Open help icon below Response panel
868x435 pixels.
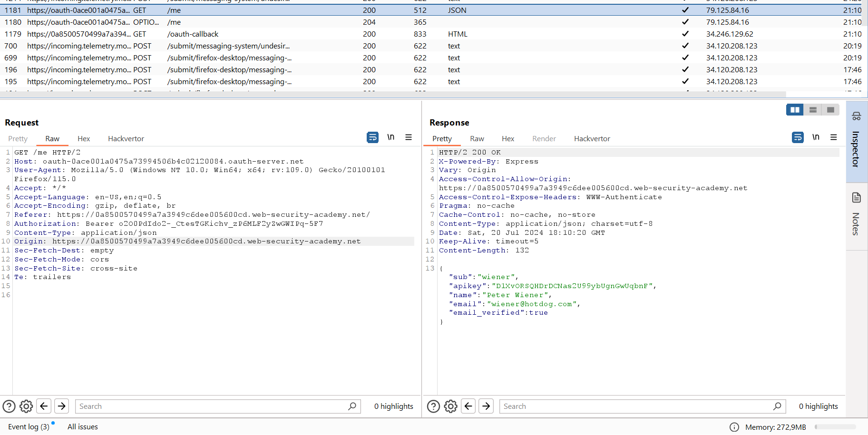coord(433,406)
